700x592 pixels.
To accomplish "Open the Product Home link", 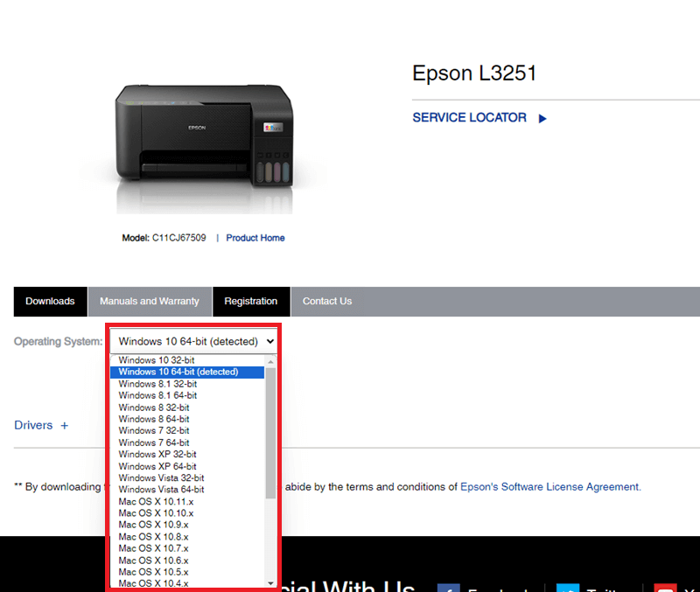I will point(255,238).
